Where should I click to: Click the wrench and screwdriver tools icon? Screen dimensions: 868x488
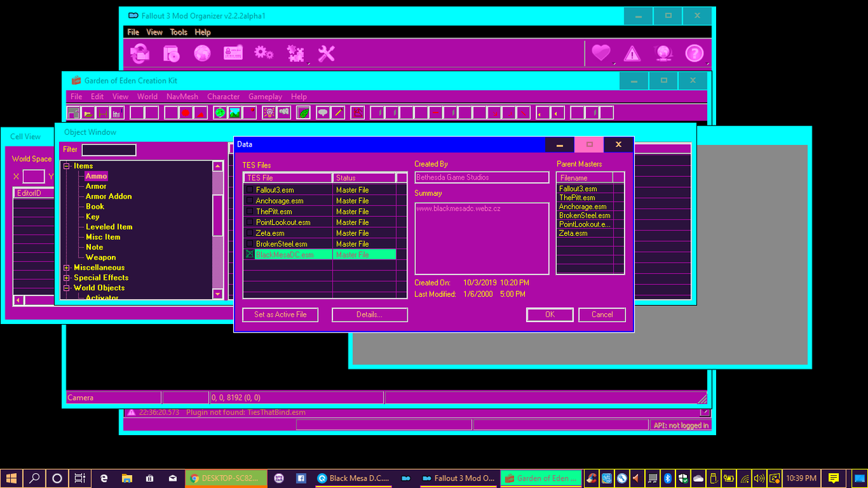tap(327, 53)
